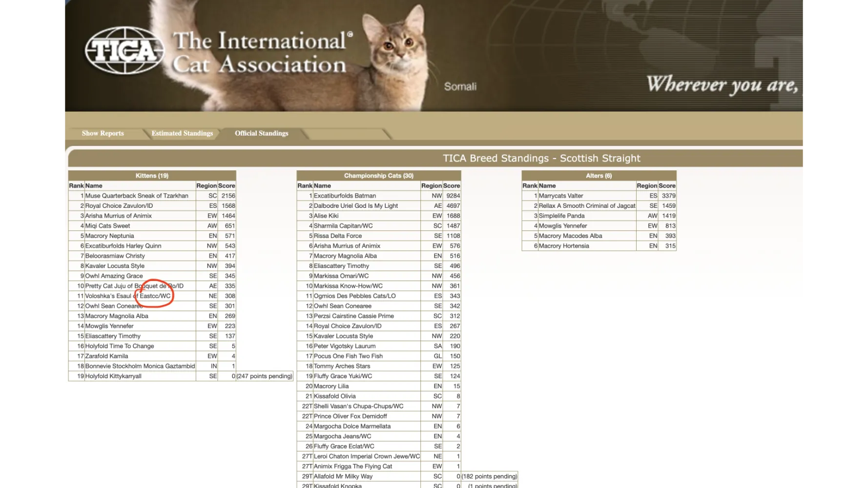This screenshot has width=868, height=488.
Task: Click Macrory Neptunia in Kittens table
Action: [x=110, y=236]
